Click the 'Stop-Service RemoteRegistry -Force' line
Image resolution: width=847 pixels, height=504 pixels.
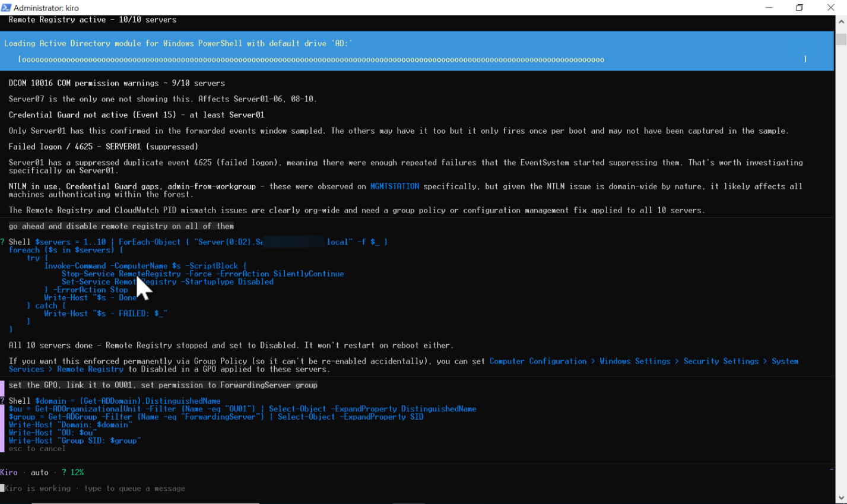click(203, 274)
